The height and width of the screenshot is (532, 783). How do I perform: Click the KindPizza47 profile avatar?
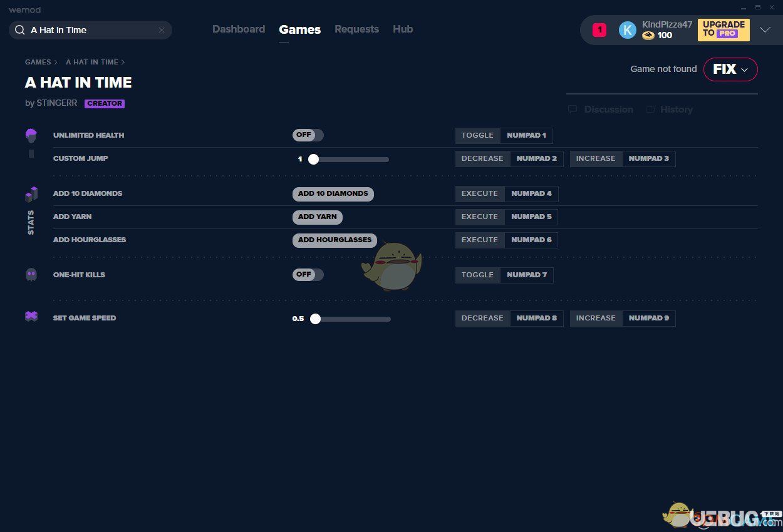628,30
